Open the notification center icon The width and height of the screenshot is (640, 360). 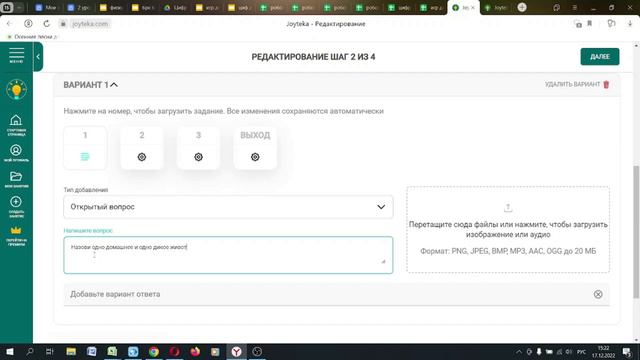click(x=627, y=351)
